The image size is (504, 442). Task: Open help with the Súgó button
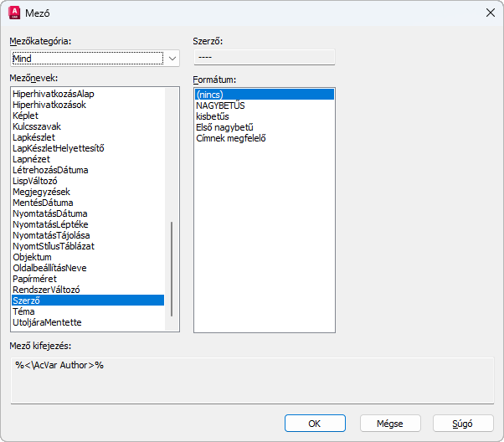click(463, 424)
